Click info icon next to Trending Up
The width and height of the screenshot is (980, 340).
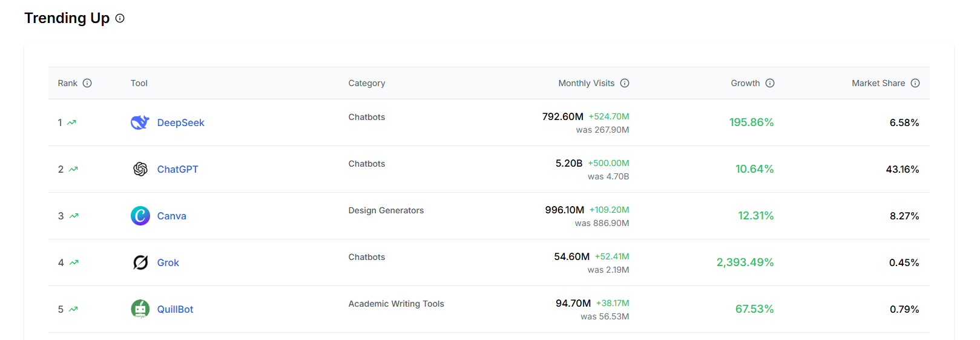tap(120, 18)
